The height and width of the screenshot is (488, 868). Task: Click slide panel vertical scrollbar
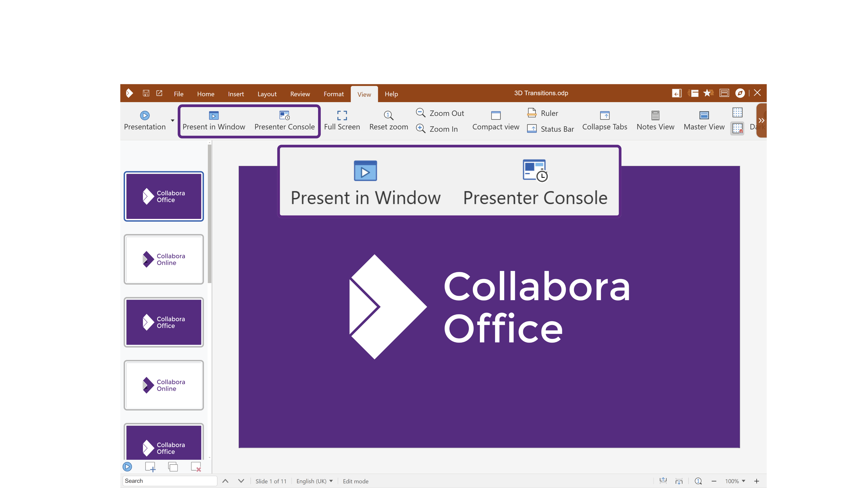point(210,214)
